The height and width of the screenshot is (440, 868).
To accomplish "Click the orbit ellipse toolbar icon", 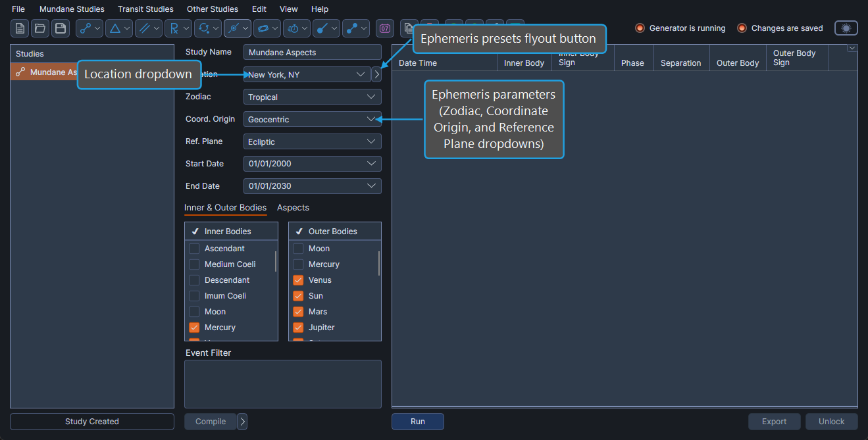I will pos(263,28).
